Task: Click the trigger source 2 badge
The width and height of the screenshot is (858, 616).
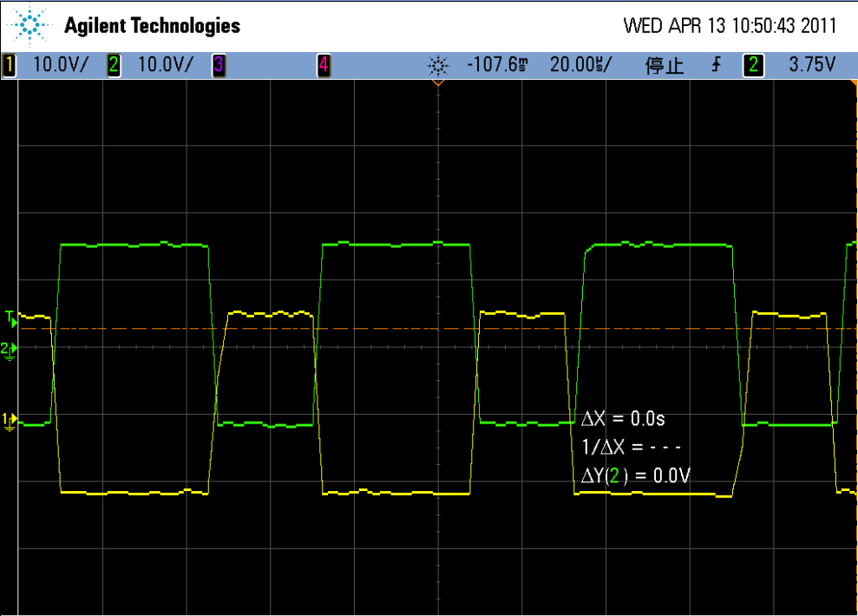Action: point(753,65)
